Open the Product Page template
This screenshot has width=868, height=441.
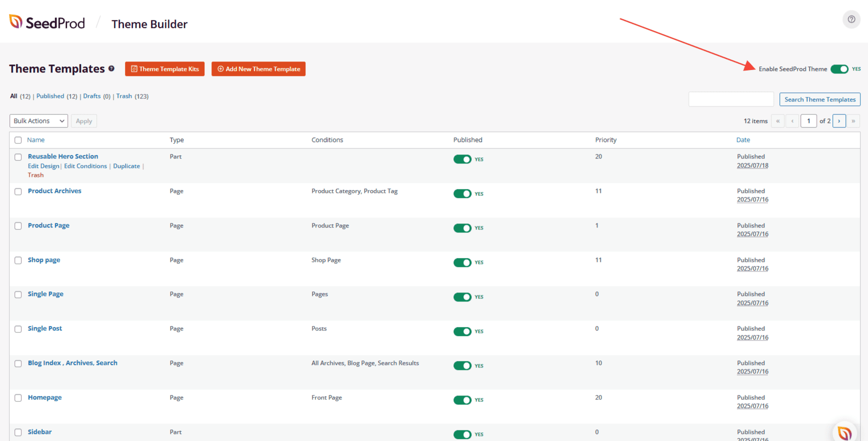click(x=48, y=225)
